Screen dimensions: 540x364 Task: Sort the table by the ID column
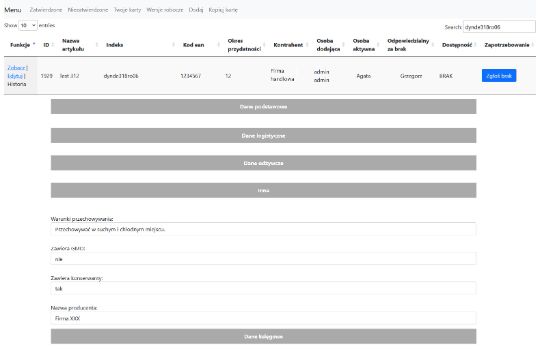(x=46, y=45)
